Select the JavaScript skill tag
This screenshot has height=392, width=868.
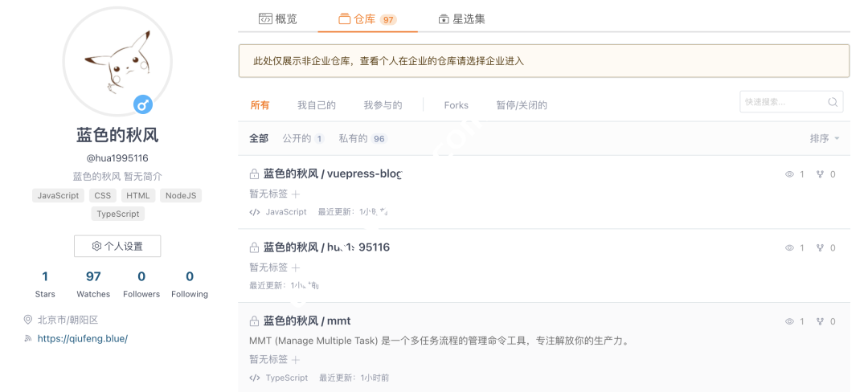point(58,195)
